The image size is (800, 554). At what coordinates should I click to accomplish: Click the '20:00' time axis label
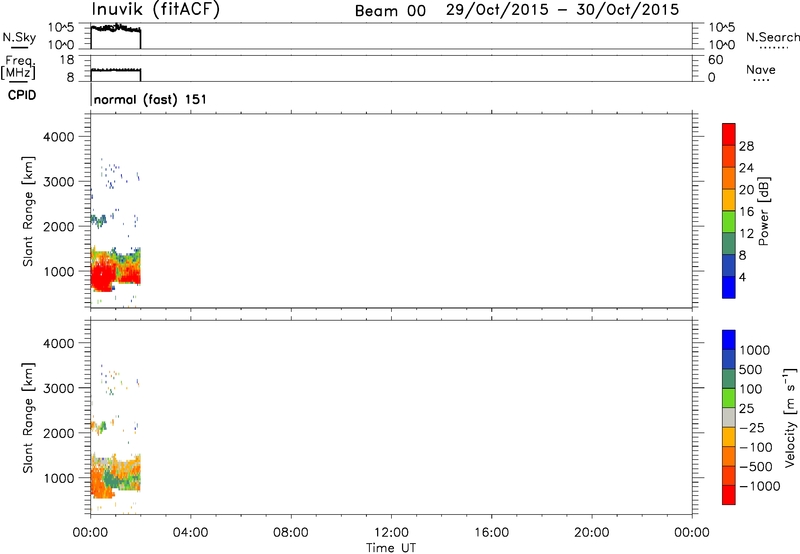(x=591, y=533)
